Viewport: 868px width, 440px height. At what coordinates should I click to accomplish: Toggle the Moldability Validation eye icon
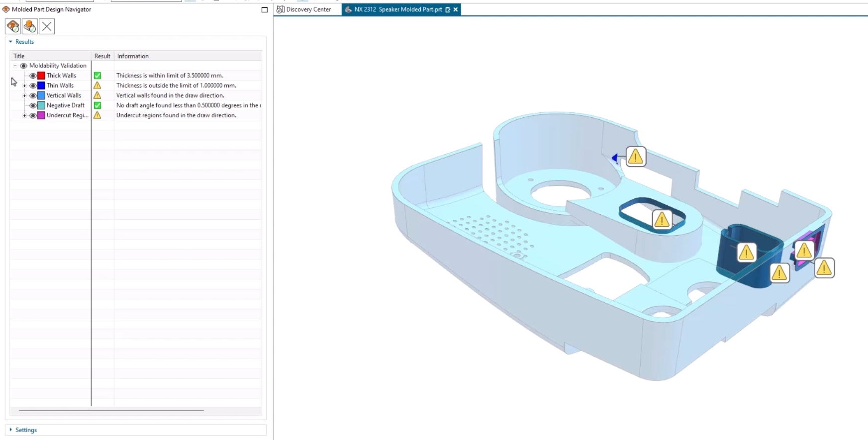click(x=23, y=66)
